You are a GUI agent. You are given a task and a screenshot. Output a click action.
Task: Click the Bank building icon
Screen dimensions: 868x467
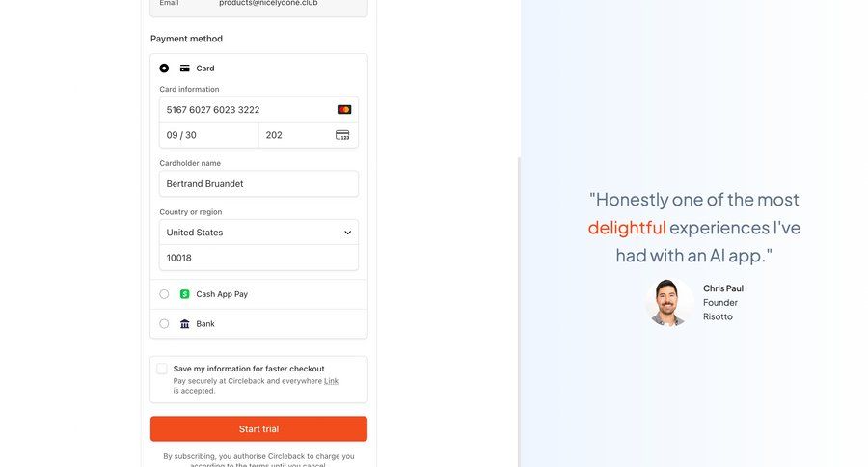tap(185, 324)
